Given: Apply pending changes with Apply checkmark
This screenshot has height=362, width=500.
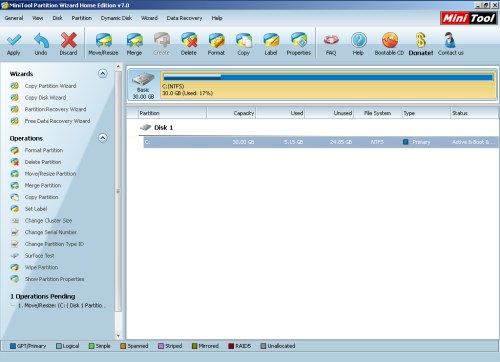Looking at the screenshot, I should tap(14, 44).
